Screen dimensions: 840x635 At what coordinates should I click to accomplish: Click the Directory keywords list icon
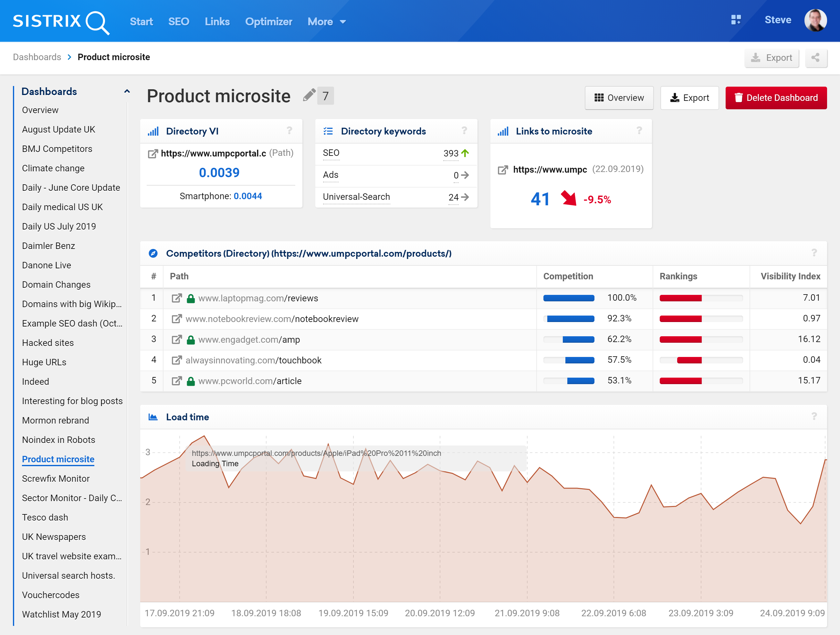(x=328, y=132)
